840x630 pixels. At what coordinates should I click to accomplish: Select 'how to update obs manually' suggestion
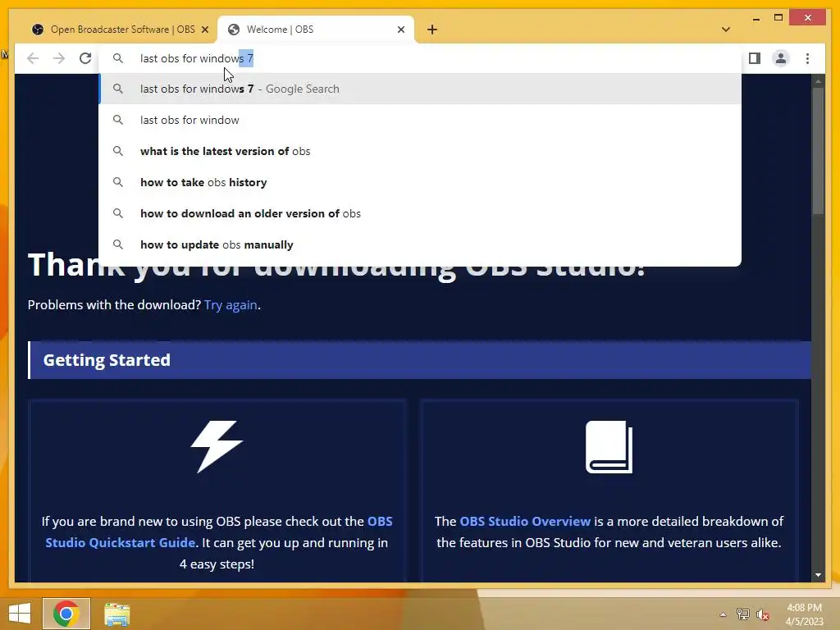coord(420,244)
